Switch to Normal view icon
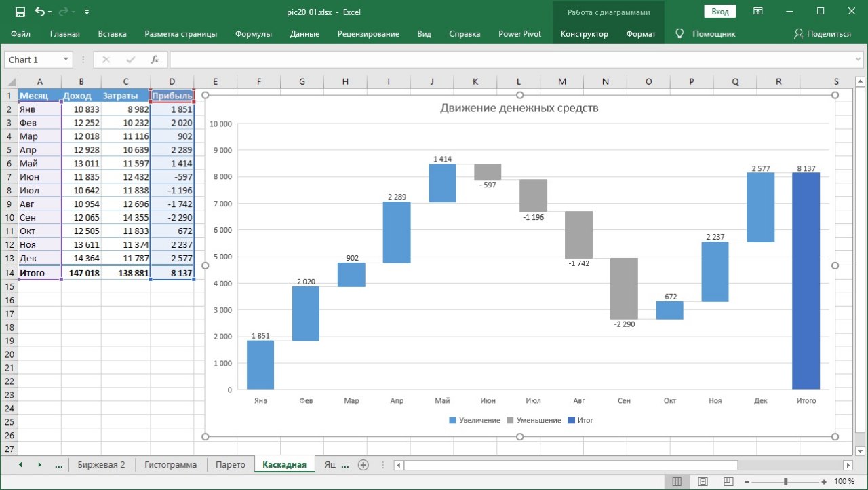 [x=677, y=481]
